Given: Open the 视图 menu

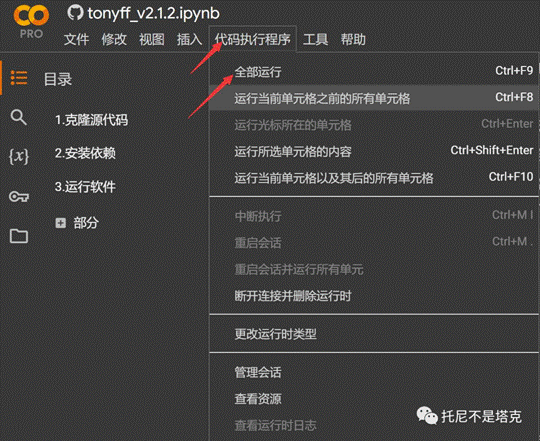Looking at the screenshot, I should click(x=152, y=39).
